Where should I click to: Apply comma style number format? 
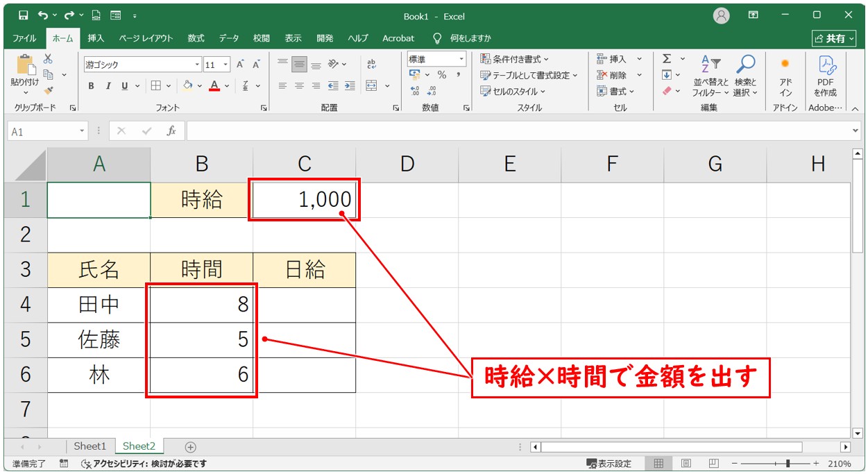click(459, 75)
